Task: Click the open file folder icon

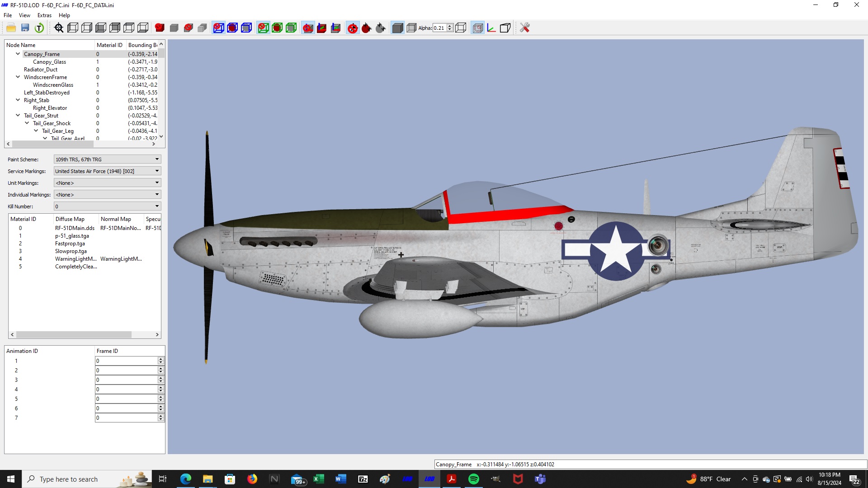Action: pos(11,28)
